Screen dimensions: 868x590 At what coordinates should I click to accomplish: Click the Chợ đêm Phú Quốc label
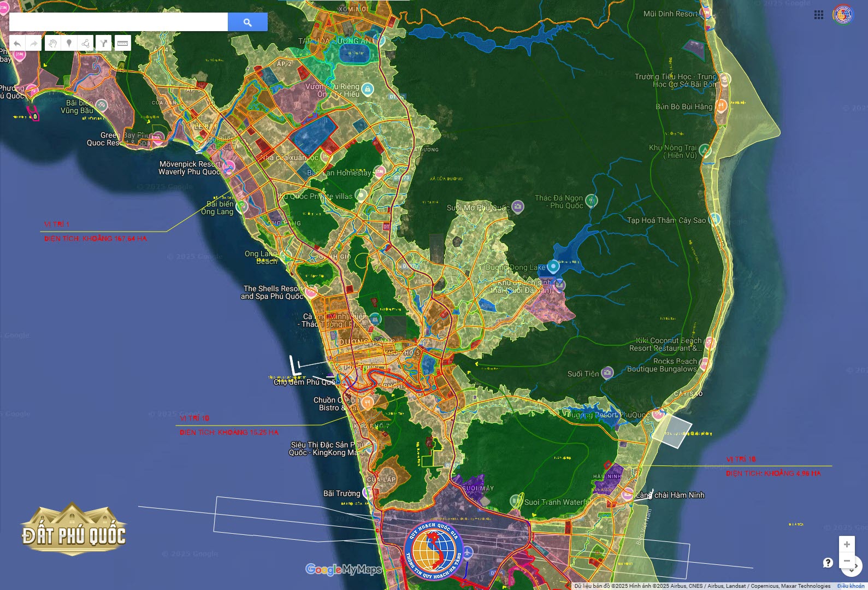click(x=304, y=382)
